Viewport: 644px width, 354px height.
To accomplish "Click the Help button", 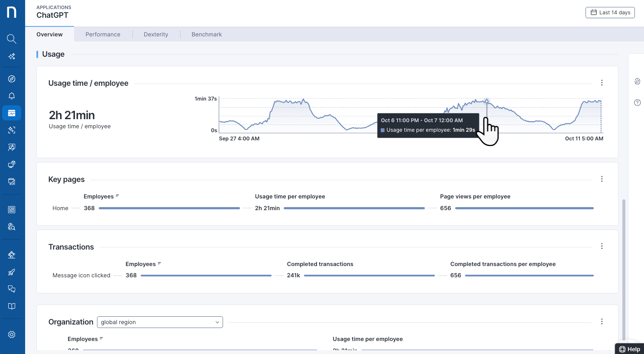I will 629,349.
